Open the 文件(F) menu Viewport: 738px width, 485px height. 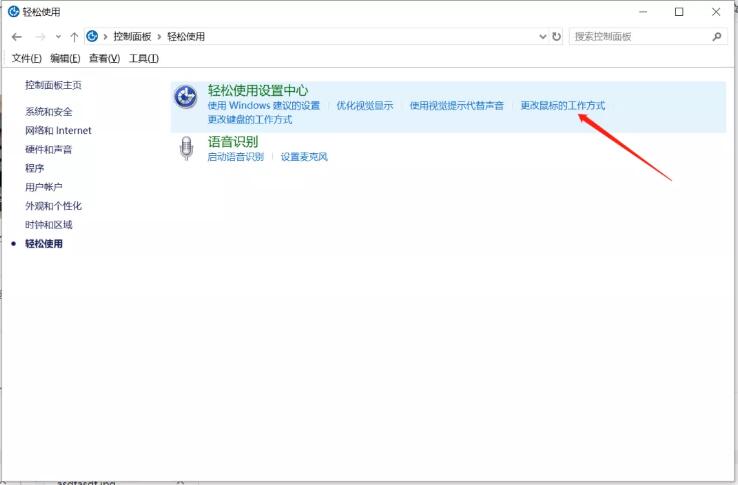[x=28, y=59]
